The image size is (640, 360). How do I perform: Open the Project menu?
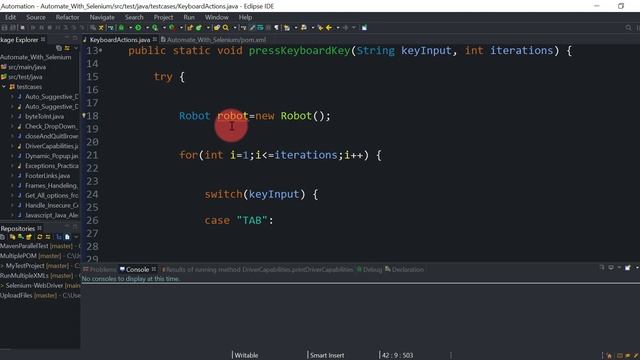pos(163,17)
